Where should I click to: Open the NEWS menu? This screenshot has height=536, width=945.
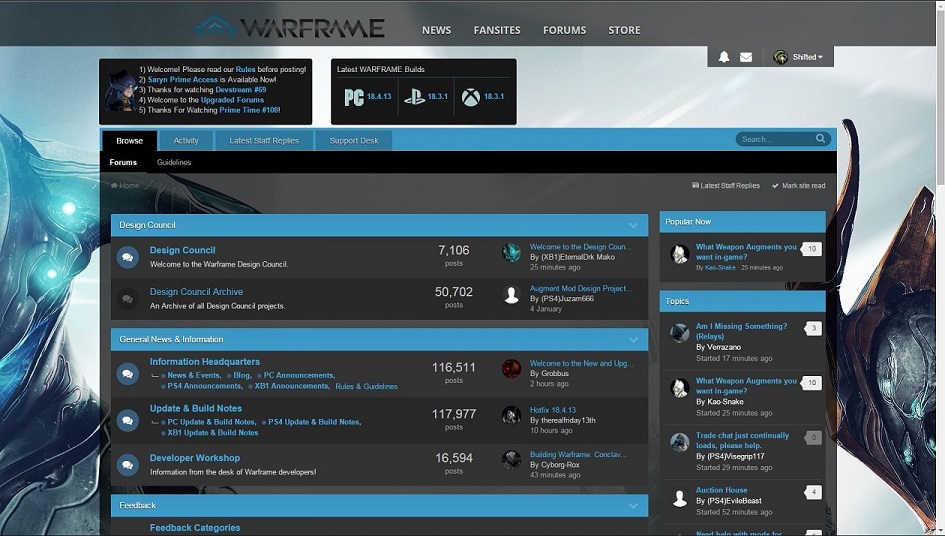coord(436,30)
